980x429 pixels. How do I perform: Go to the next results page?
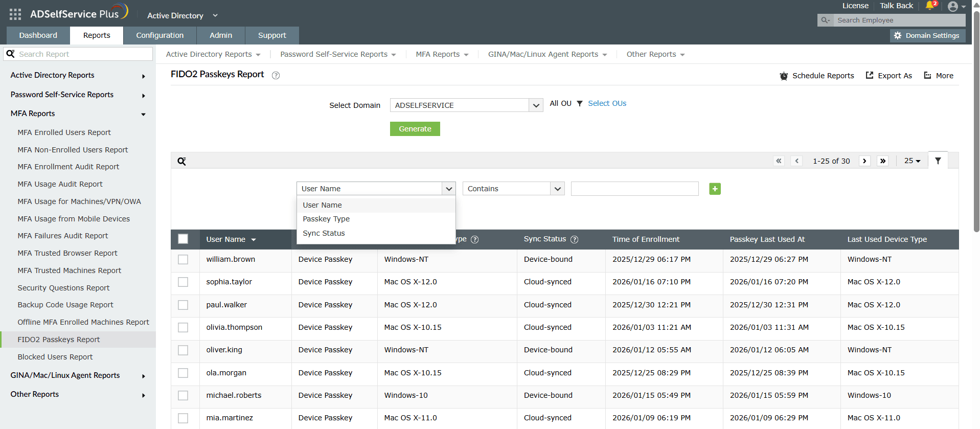tap(864, 161)
